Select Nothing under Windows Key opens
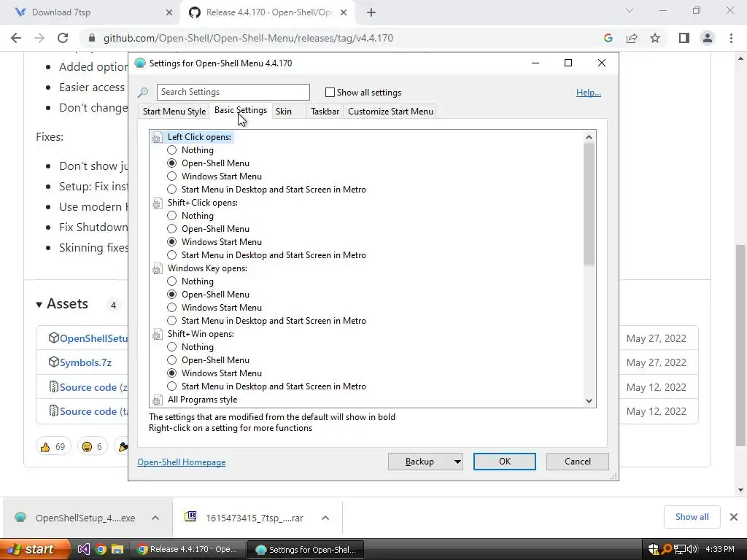The image size is (747, 560). [172, 281]
